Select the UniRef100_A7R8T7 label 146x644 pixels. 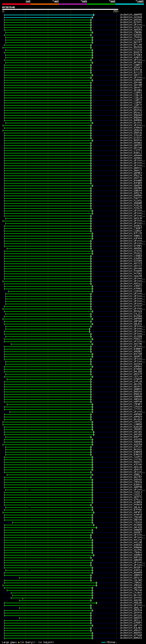click(x=131, y=286)
